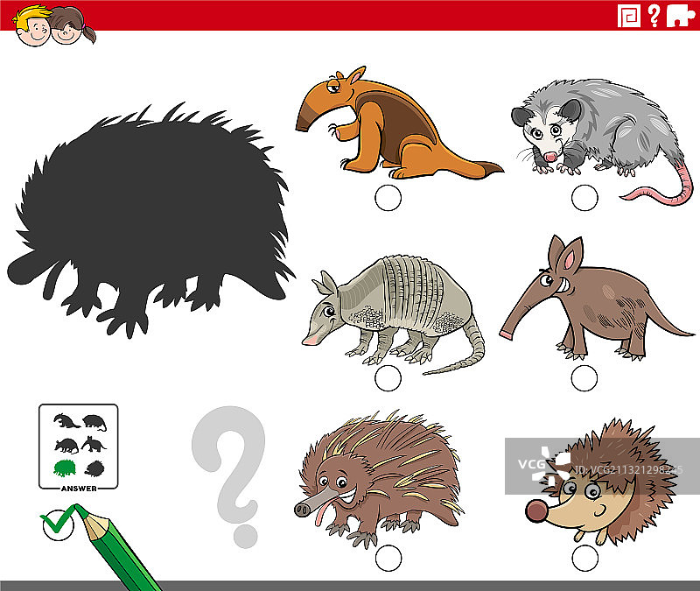Mark the circle beneath the hedgehog
Screen dimensions: 700x591
pyautogui.click(x=584, y=557)
